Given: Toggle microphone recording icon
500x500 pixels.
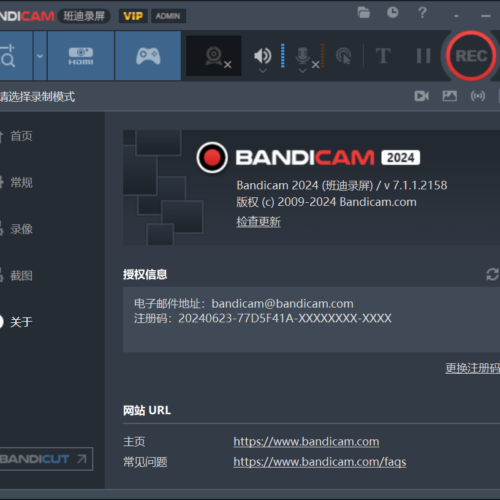Looking at the screenshot, I should pos(303,56).
